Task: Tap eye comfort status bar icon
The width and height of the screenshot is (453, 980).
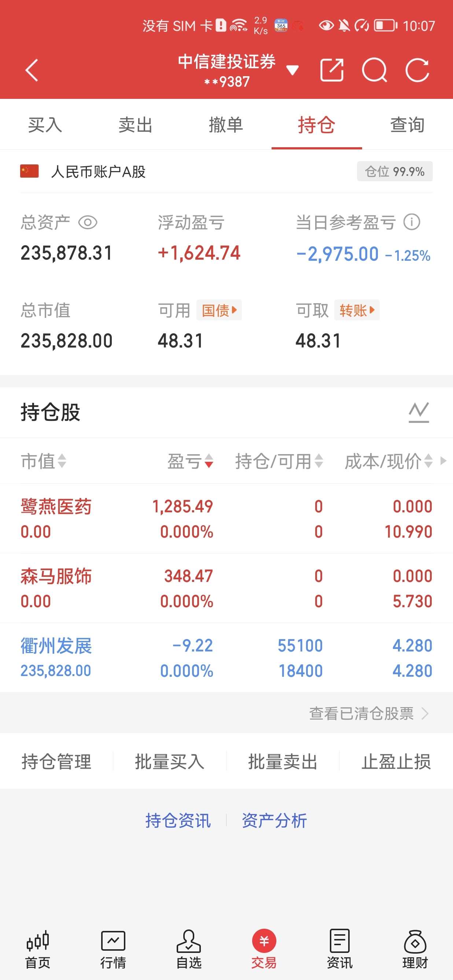Action: coord(326,26)
